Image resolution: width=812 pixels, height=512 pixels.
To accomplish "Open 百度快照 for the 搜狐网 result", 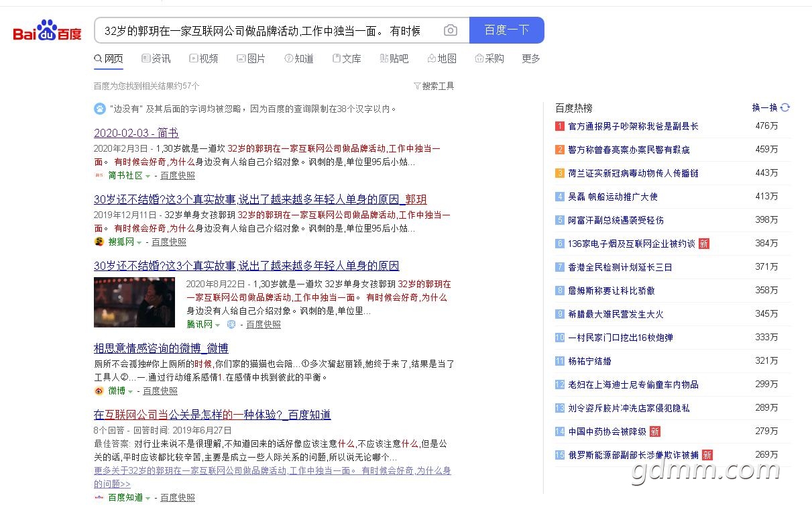I will 169,242.
